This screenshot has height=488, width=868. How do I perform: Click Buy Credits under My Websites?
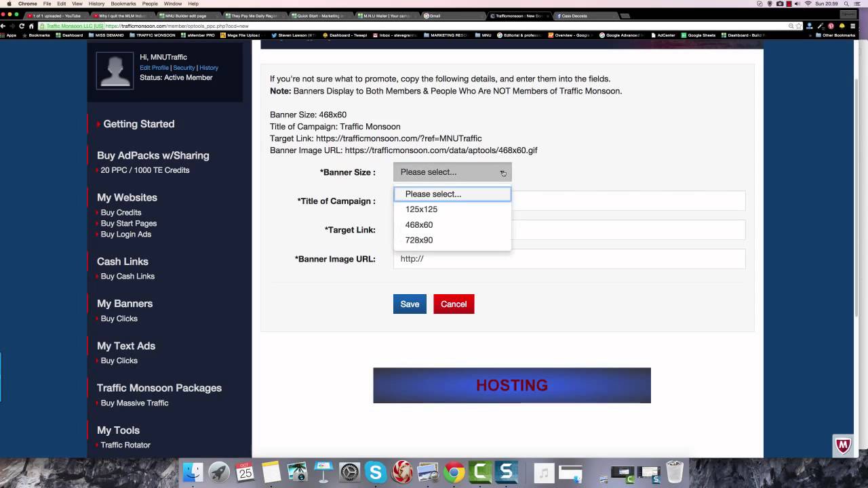pos(121,213)
